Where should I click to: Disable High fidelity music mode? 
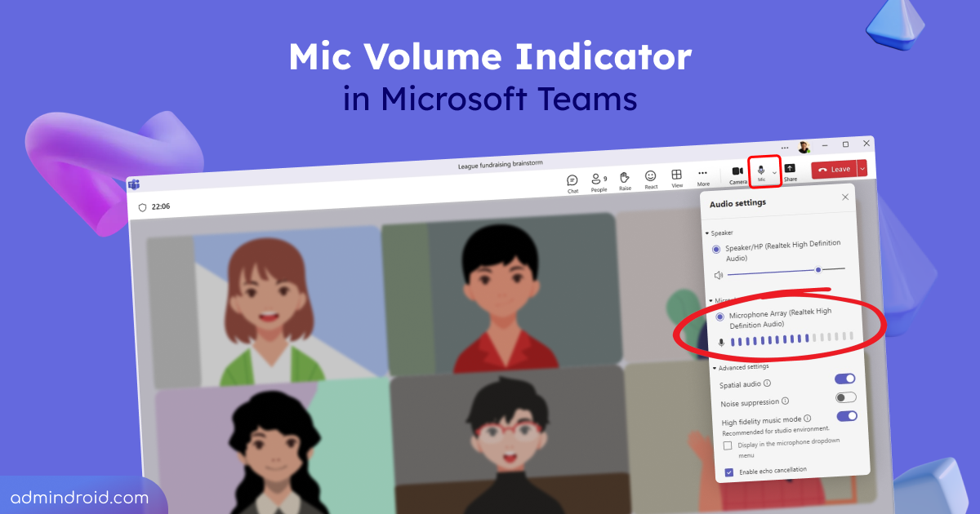[847, 416]
